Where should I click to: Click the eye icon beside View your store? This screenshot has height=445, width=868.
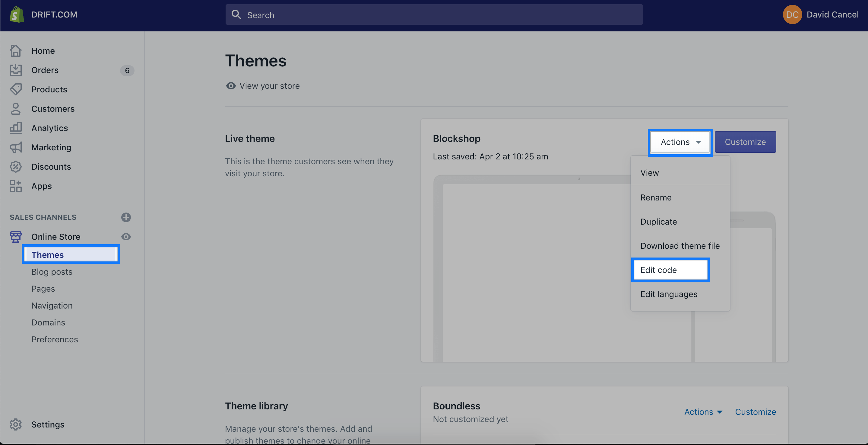(x=231, y=86)
